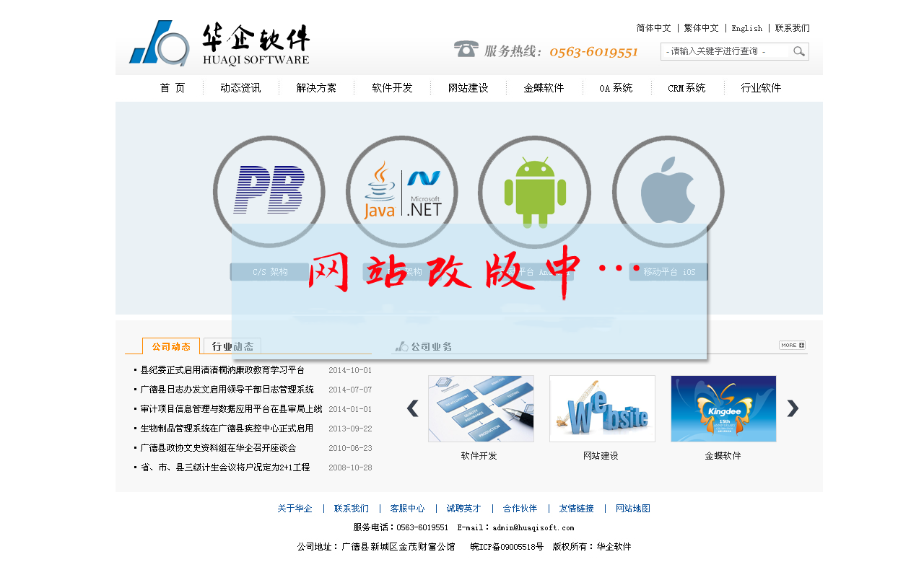Click the Android robot icon
Screen dimensions: 924x575
pos(535,191)
